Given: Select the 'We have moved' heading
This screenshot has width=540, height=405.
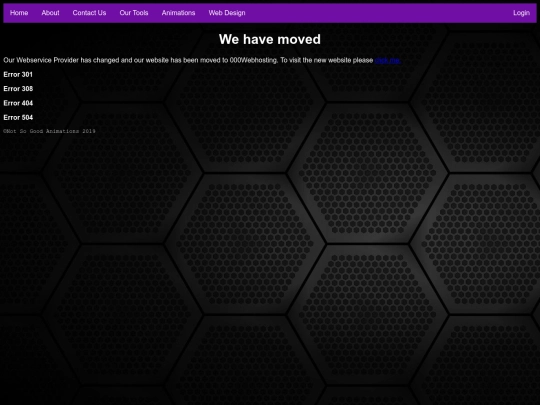Looking at the screenshot, I should click(x=270, y=39).
